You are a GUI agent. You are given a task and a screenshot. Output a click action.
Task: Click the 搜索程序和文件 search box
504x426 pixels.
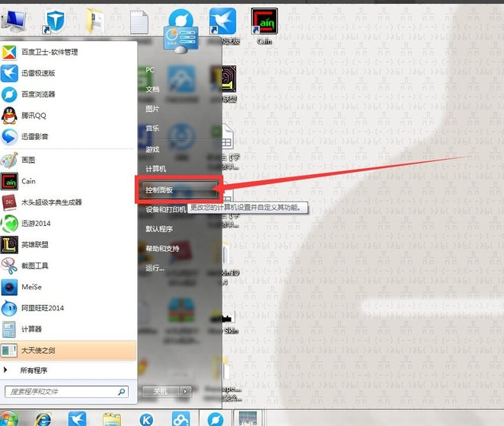tap(61, 392)
